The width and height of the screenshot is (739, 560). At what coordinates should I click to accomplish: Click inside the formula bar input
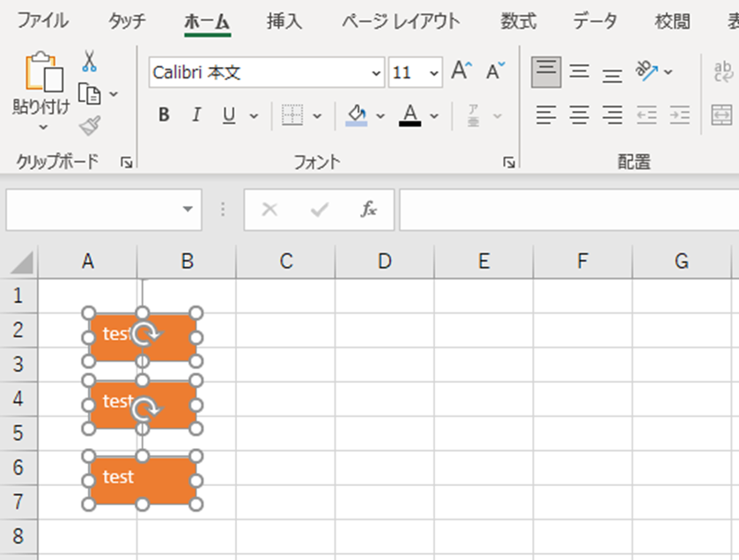tap(569, 210)
